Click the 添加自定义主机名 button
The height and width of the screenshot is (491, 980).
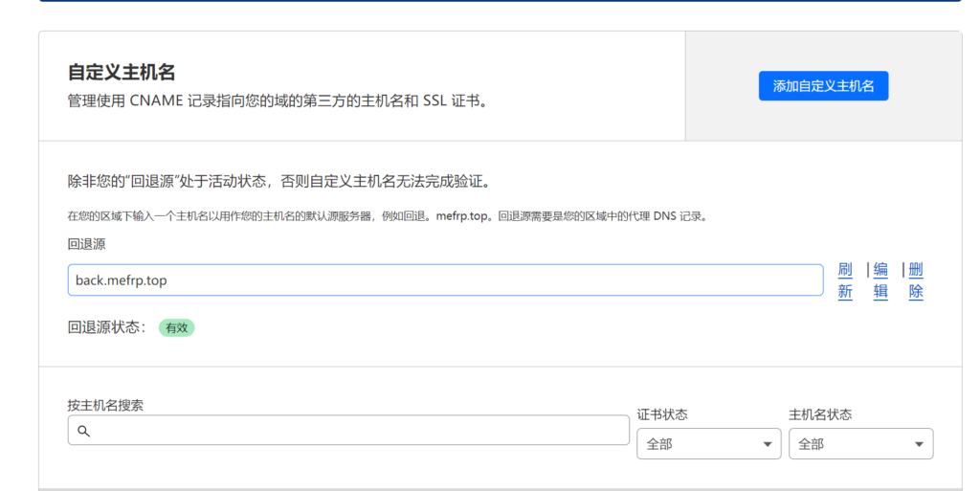pos(823,86)
